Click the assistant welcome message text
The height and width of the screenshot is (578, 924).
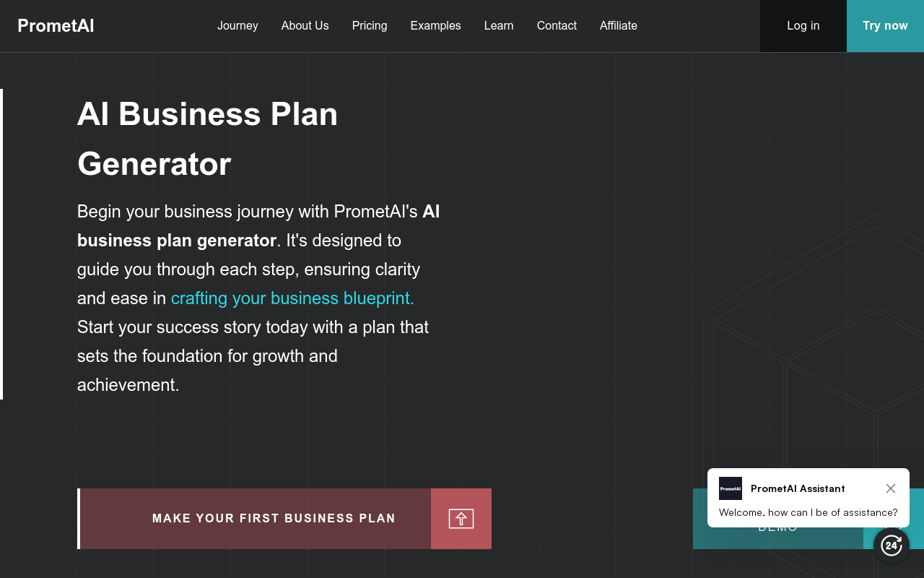[808, 512]
